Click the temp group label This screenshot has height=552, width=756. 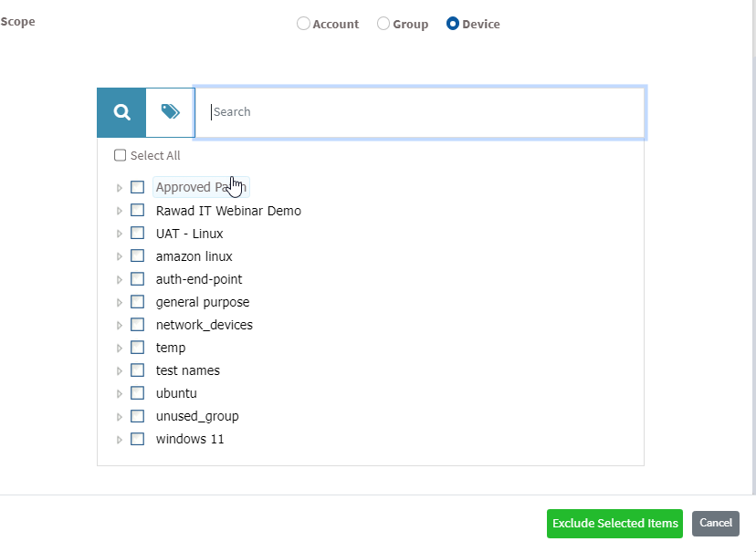(x=171, y=348)
